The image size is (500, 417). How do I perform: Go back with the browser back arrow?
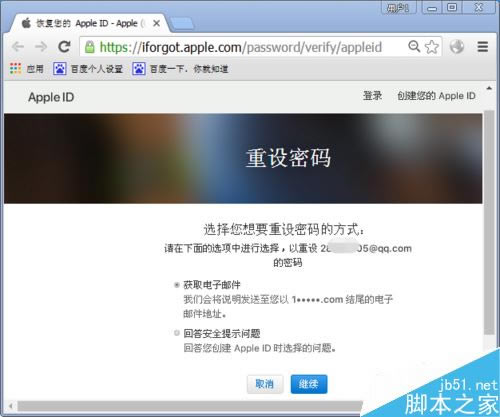[18, 47]
